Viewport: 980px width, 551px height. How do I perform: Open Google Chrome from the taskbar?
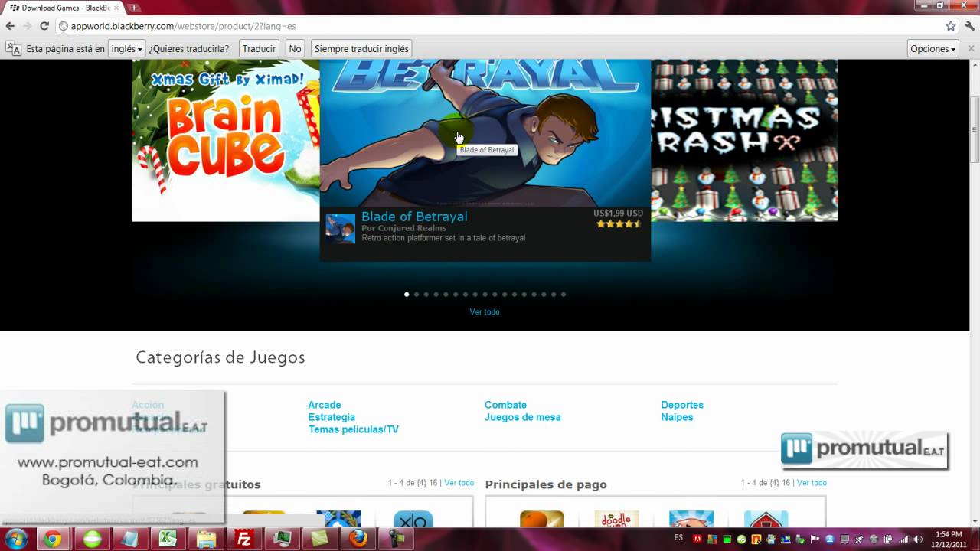point(52,539)
